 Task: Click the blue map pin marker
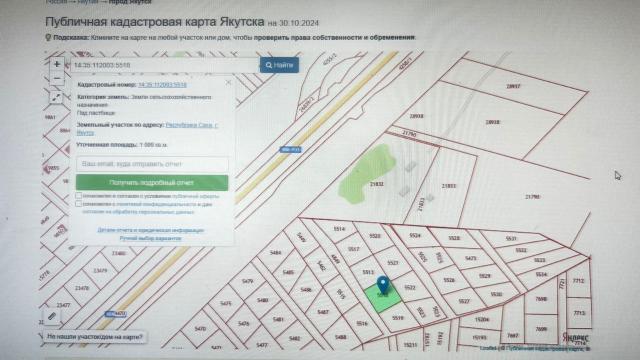[x=382, y=284]
